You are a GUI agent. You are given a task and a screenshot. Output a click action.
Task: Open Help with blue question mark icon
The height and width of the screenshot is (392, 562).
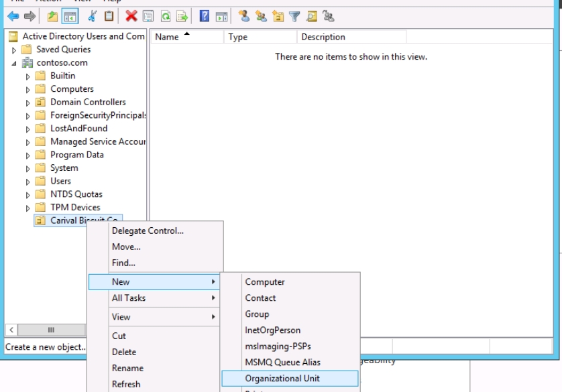click(205, 16)
